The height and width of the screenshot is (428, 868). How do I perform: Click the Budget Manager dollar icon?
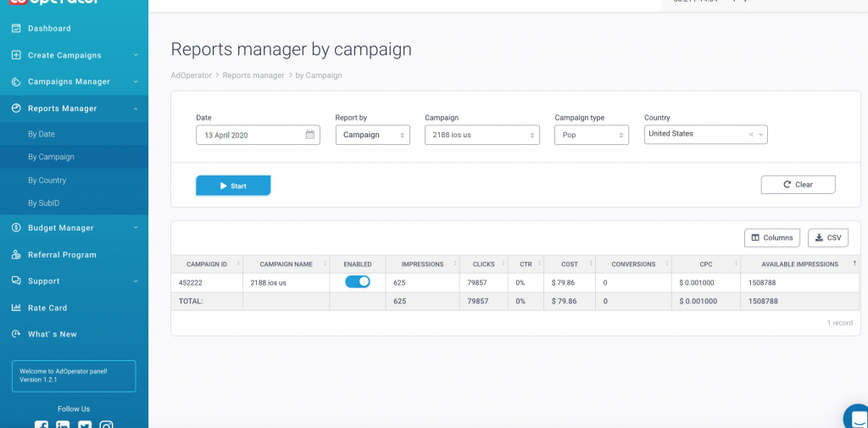tap(16, 228)
